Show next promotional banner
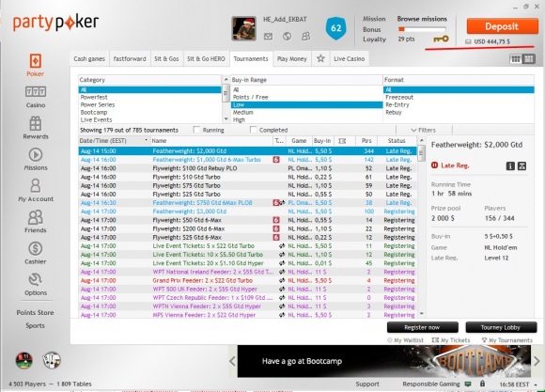This screenshot has height=392, width=545. (537, 361)
